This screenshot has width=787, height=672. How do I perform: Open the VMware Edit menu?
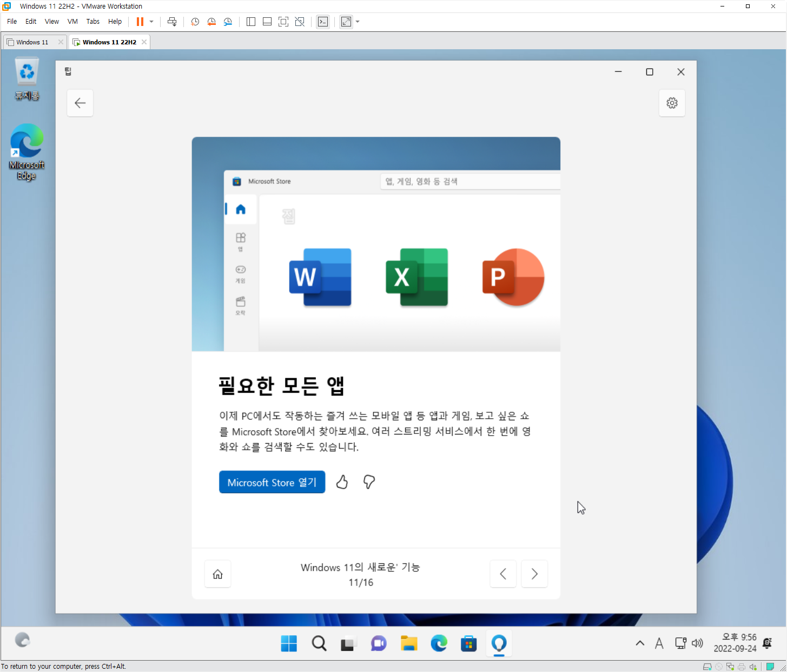[x=31, y=22]
